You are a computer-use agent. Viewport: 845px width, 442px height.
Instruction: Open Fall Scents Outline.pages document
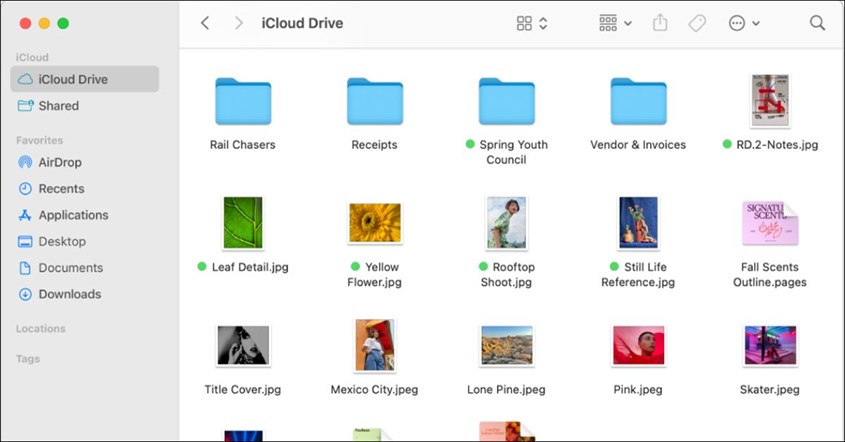(769, 223)
